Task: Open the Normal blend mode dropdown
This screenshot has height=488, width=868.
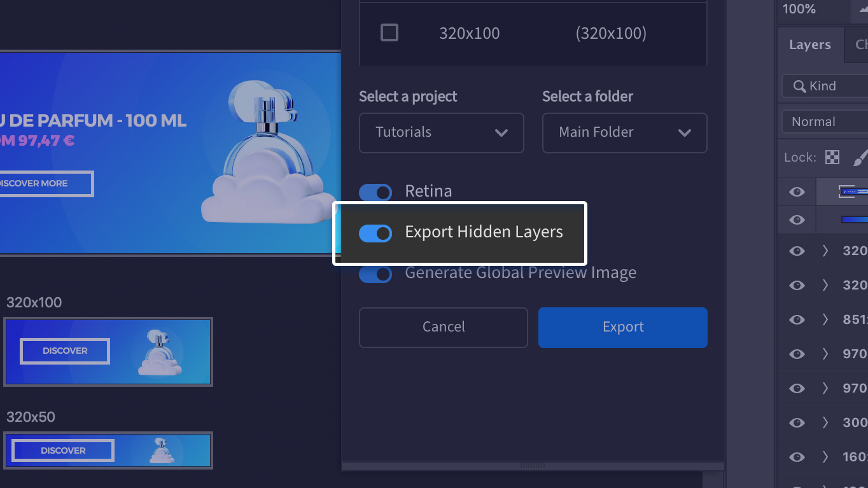Action: 825,122
